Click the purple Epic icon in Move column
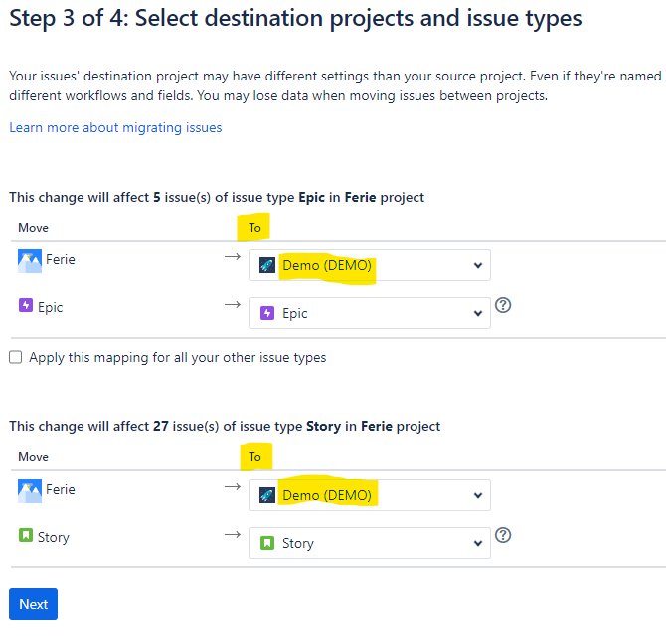The width and height of the screenshot is (666, 644). 26,307
